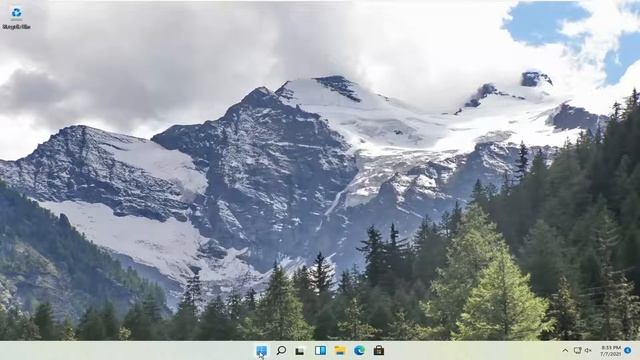
Task: Open taskbar Search magnifier
Action: [281, 350]
